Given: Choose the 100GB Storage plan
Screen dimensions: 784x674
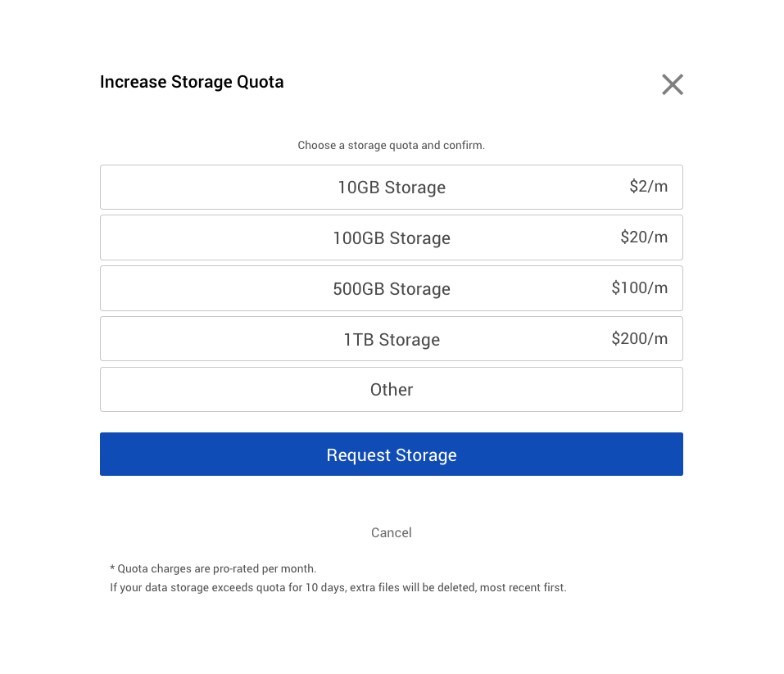Looking at the screenshot, I should click(x=391, y=237).
